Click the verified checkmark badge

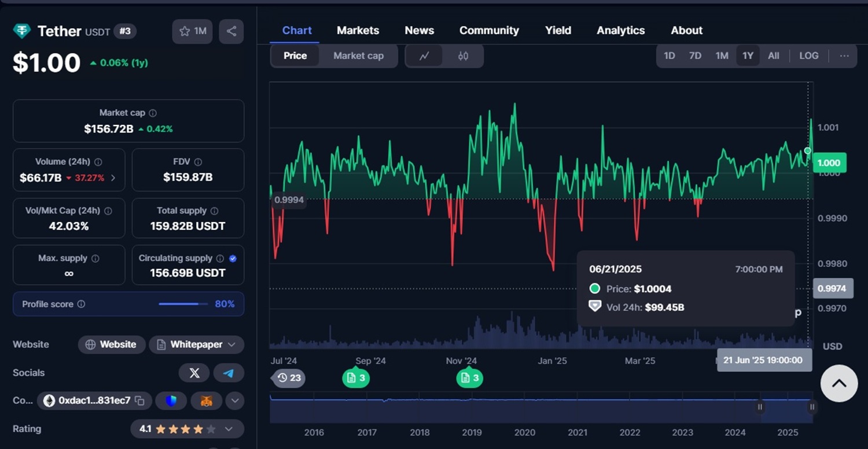[x=233, y=259]
